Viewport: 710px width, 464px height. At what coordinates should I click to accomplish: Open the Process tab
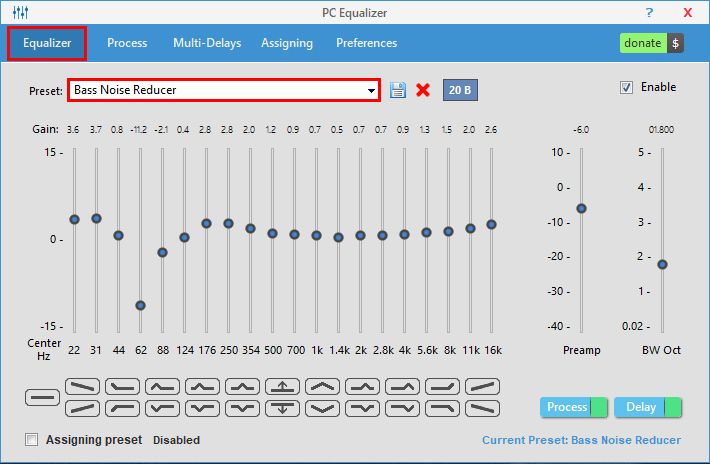coord(127,43)
